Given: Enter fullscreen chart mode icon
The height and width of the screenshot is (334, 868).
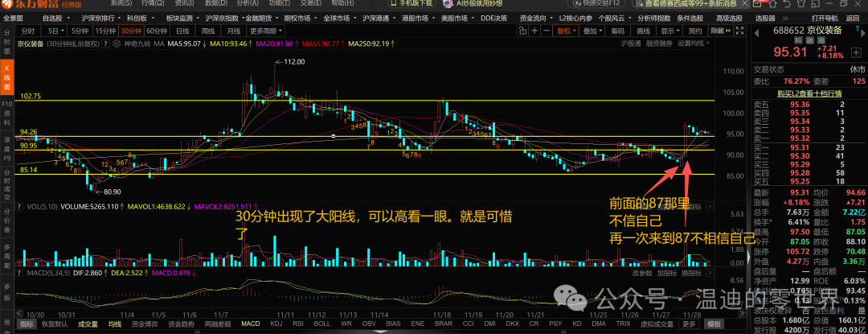Looking at the screenshot, I should click(x=739, y=31).
